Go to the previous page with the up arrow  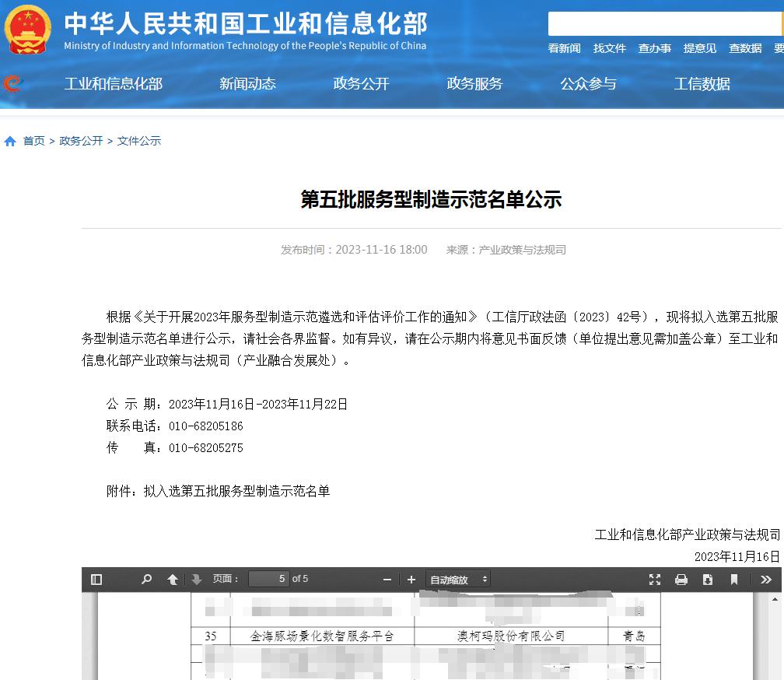(x=172, y=579)
